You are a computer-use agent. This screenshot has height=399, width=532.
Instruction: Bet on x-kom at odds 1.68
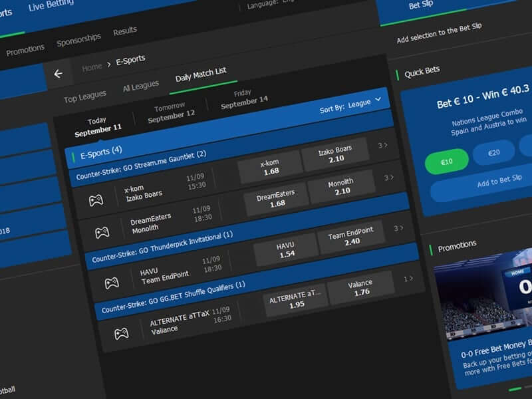[x=271, y=167]
